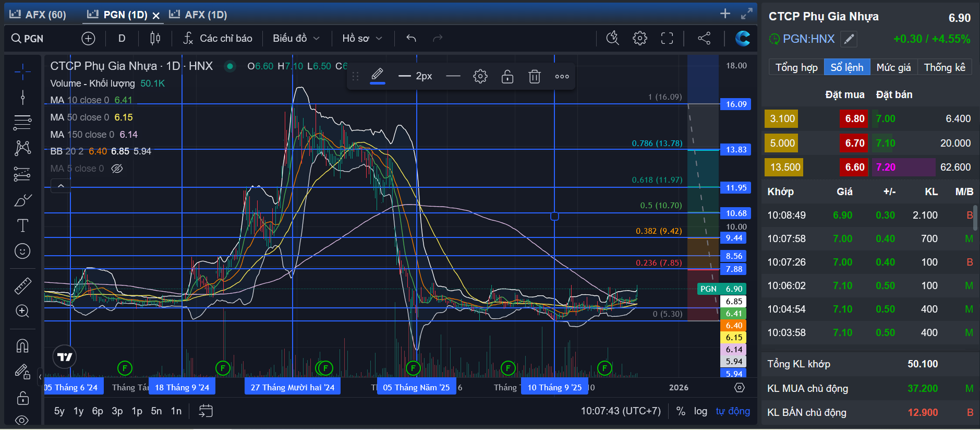Toggle magnet mode for drawings
The height and width of the screenshot is (430, 980).
[22, 345]
